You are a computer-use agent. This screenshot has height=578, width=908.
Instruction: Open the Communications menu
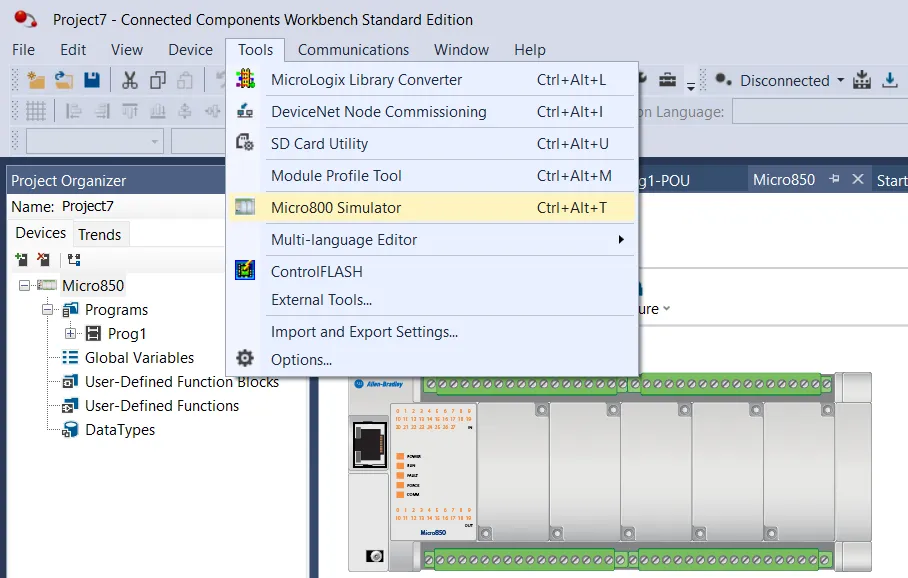pos(353,50)
